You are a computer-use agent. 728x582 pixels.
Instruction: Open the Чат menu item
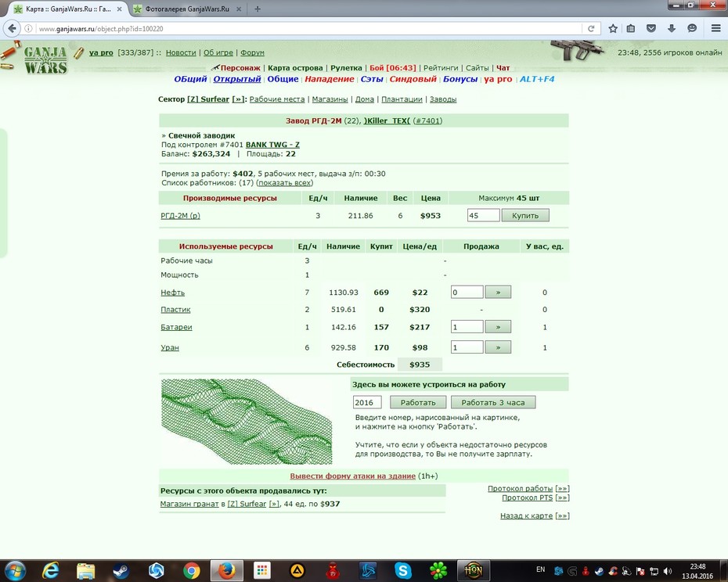[x=503, y=68]
